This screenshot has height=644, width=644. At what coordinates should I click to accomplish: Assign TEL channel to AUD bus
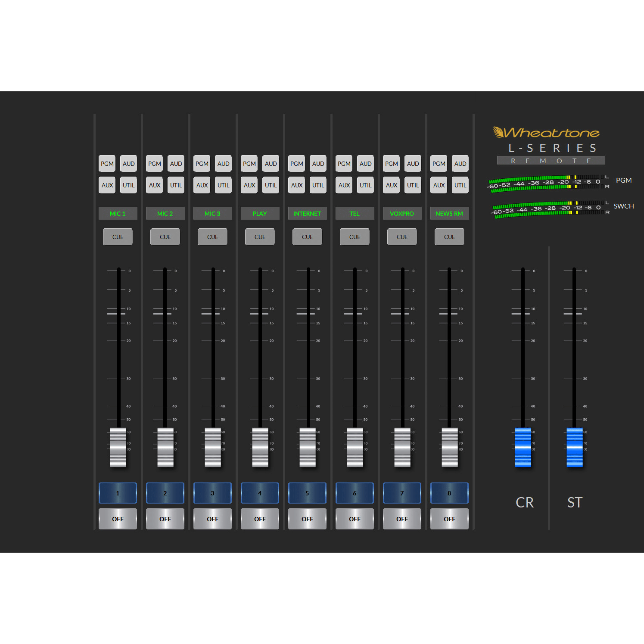pos(365,164)
